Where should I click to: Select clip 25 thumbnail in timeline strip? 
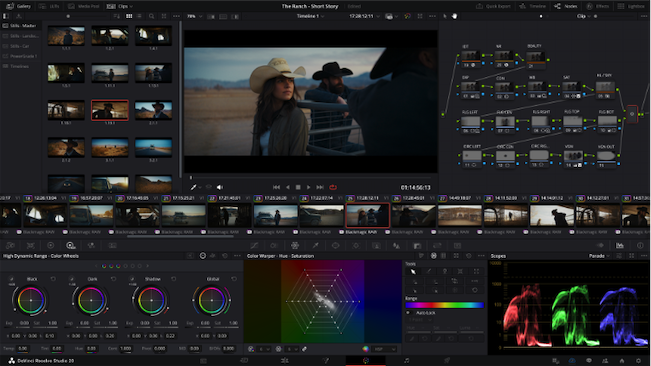(367, 215)
